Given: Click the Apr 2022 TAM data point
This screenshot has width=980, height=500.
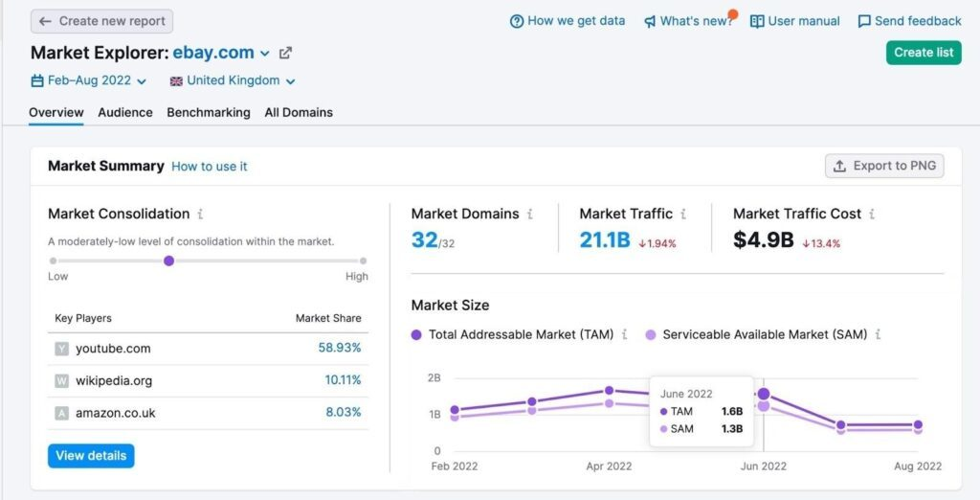Looking at the screenshot, I should (609, 391).
